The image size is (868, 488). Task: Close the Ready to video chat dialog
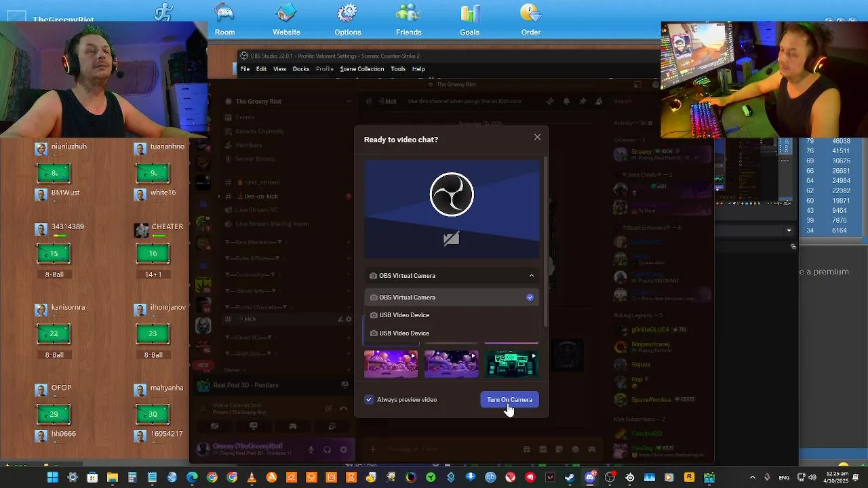(538, 137)
